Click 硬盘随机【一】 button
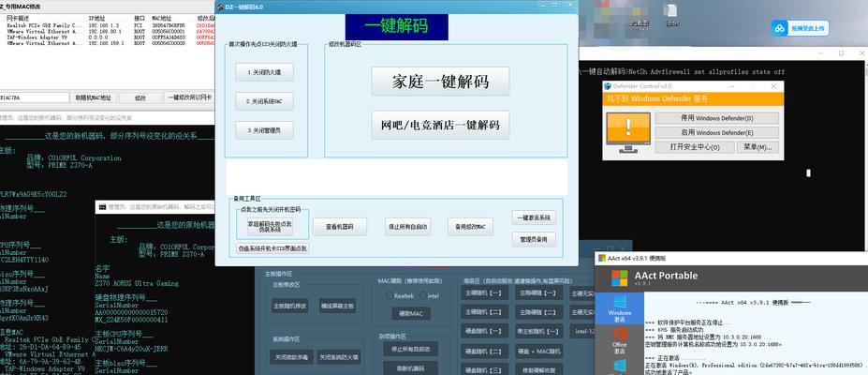This screenshot has width=868, height=375. coord(484,331)
